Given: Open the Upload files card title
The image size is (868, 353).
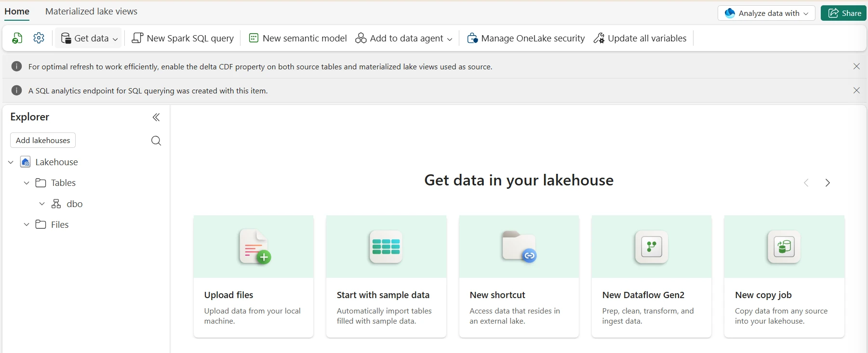Looking at the screenshot, I should pyautogui.click(x=228, y=295).
